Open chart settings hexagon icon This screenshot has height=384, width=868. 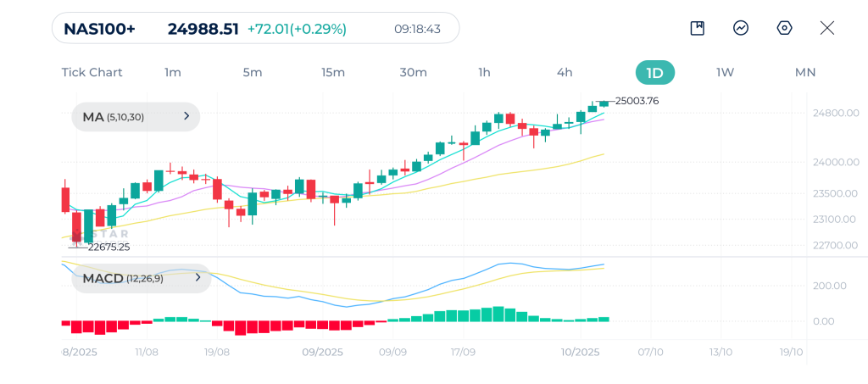[x=784, y=28]
